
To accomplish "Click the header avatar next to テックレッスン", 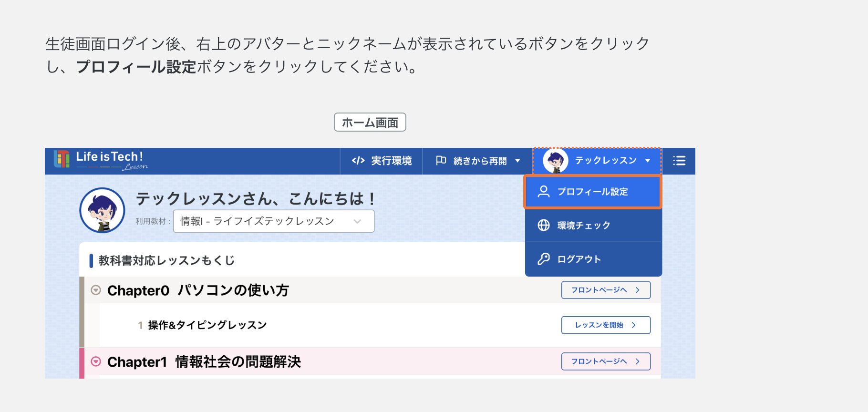I will pos(556,161).
